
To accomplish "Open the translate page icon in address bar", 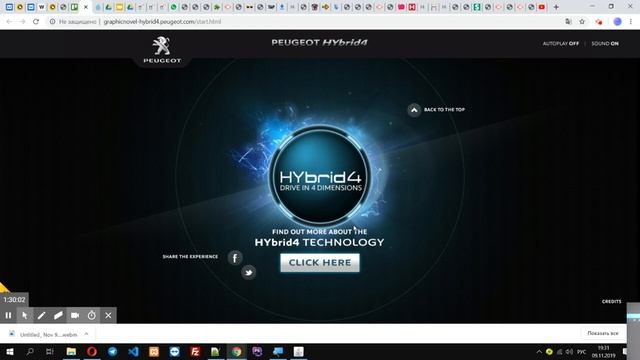I will point(568,22).
